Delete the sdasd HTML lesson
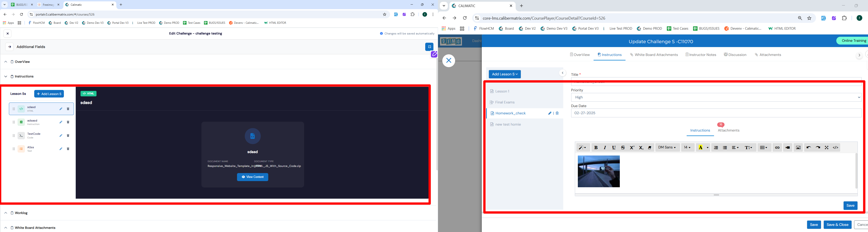This screenshot has height=232, width=868. point(68,109)
